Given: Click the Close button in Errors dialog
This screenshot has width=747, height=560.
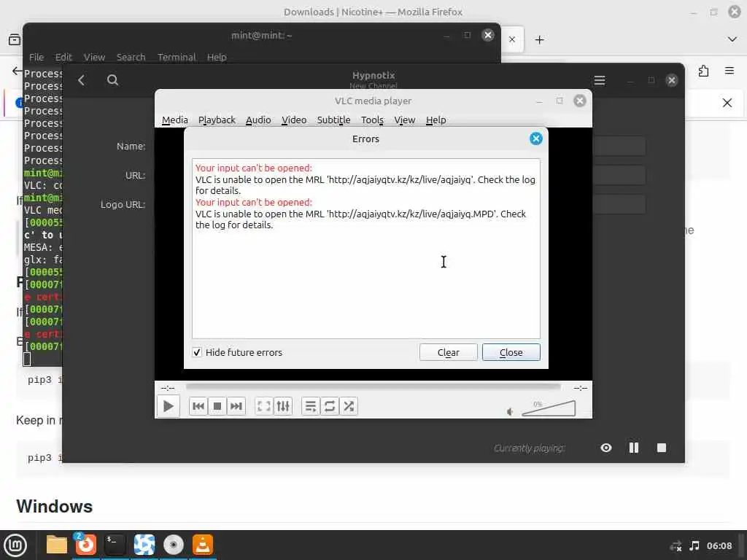Looking at the screenshot, I should 511,352.
